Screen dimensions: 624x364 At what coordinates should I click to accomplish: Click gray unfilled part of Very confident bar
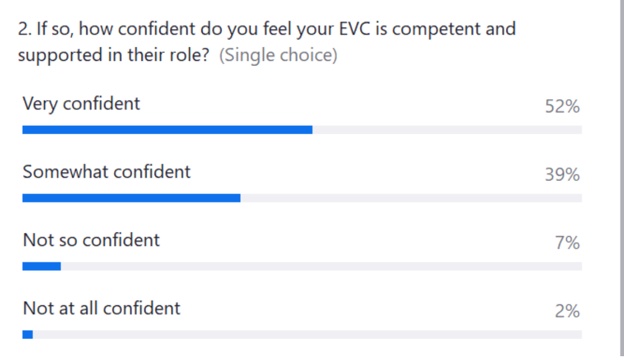coord(447,130)
